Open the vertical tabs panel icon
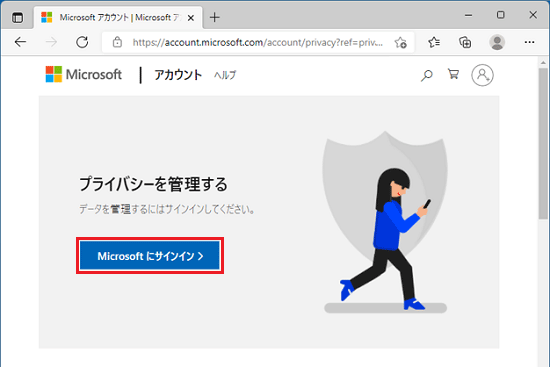 [x=17, y=17]
